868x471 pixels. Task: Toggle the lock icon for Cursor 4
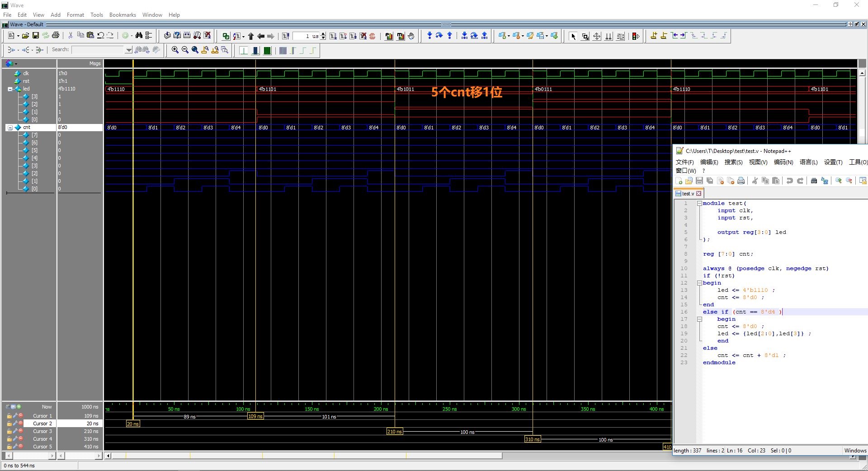tap(9, 439)
